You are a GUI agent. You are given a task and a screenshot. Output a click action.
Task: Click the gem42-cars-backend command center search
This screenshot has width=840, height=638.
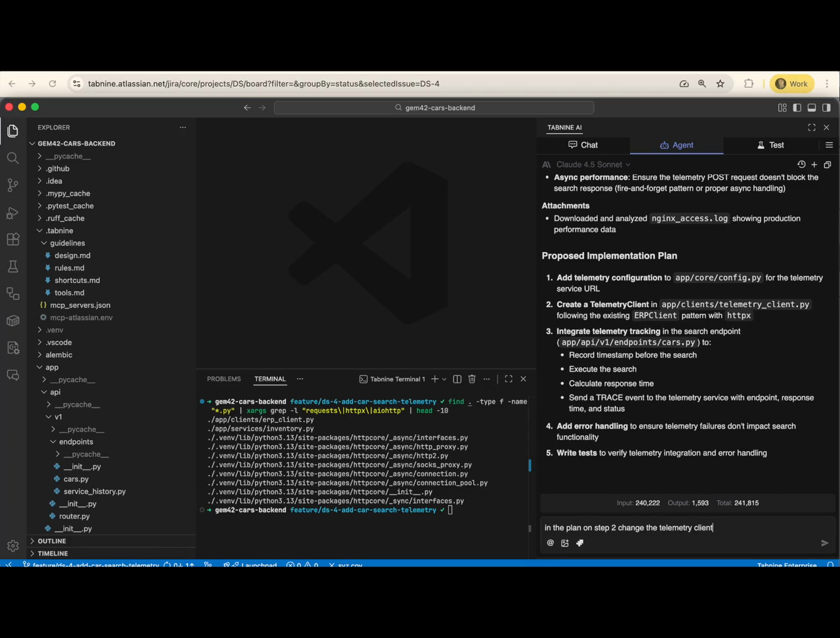434,108
